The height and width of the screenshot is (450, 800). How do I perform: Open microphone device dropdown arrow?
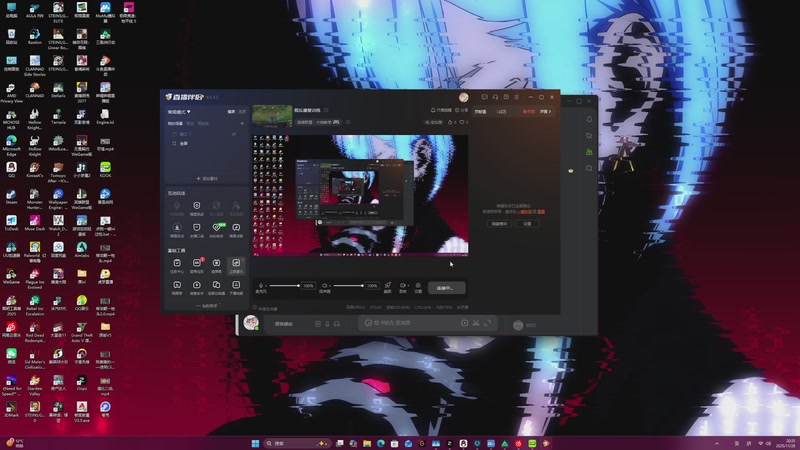(x=266, y=286)
